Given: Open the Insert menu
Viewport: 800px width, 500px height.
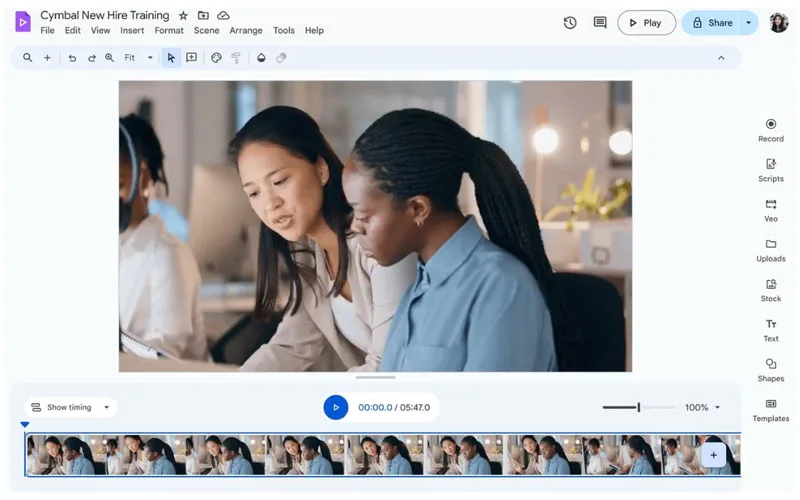Looking at the screenshot, I should pos(132,31).
